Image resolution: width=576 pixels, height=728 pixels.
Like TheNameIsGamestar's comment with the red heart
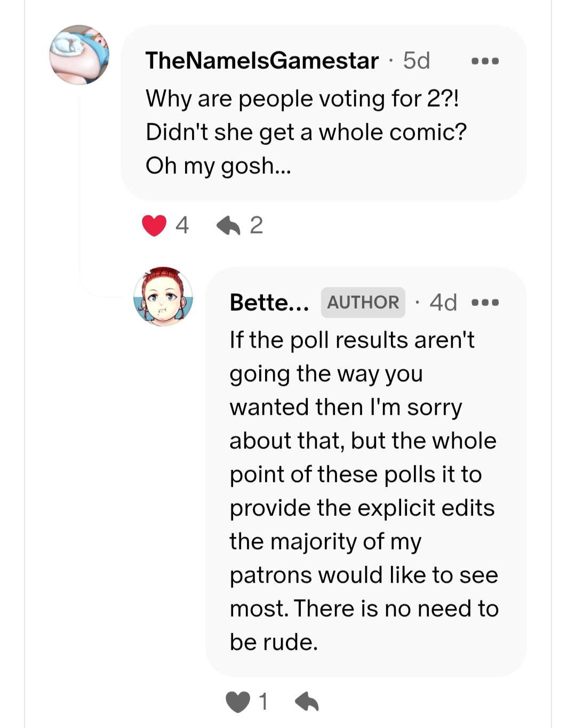tap(154, 225)
